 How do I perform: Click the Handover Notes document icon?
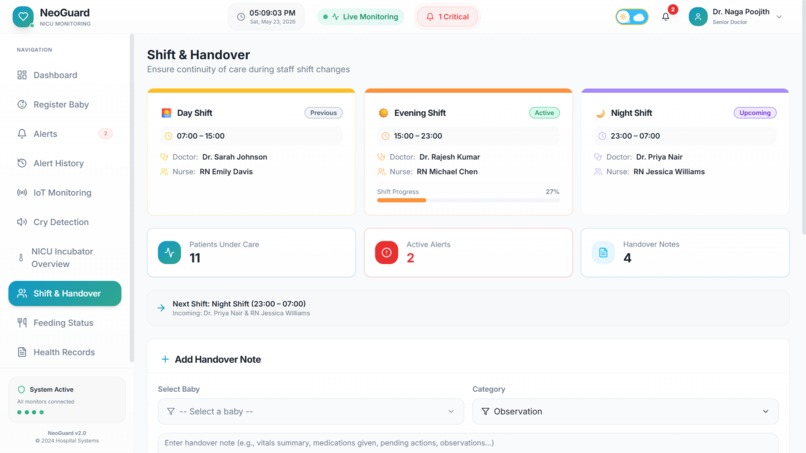[603, 252]
